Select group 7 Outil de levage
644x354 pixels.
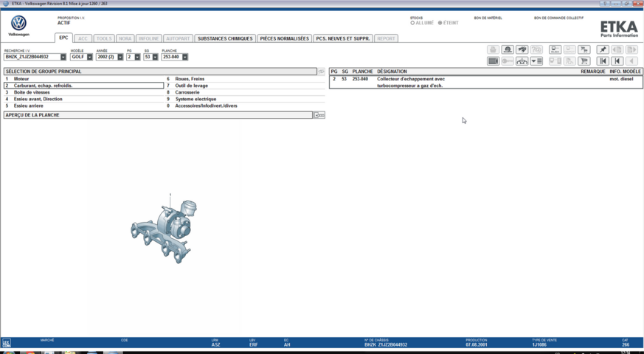[245, 86]
